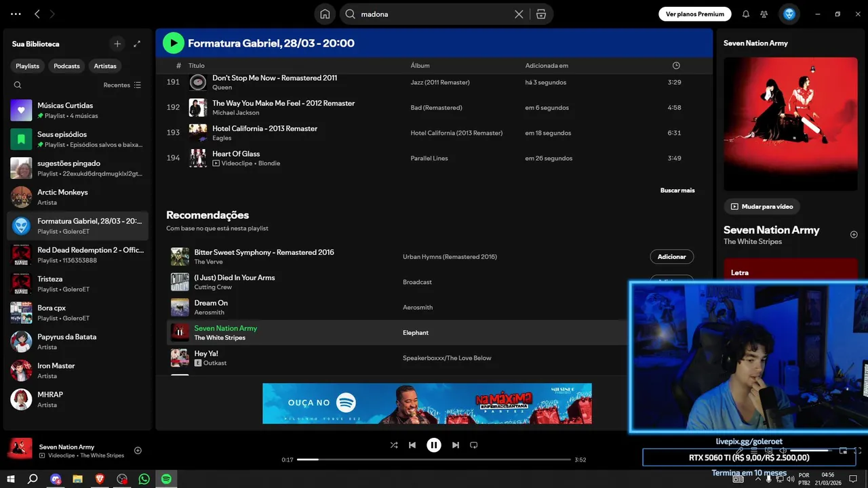Filter library by Podcasts
Viewport: 868px width, 488px height.
coord(66,66)
